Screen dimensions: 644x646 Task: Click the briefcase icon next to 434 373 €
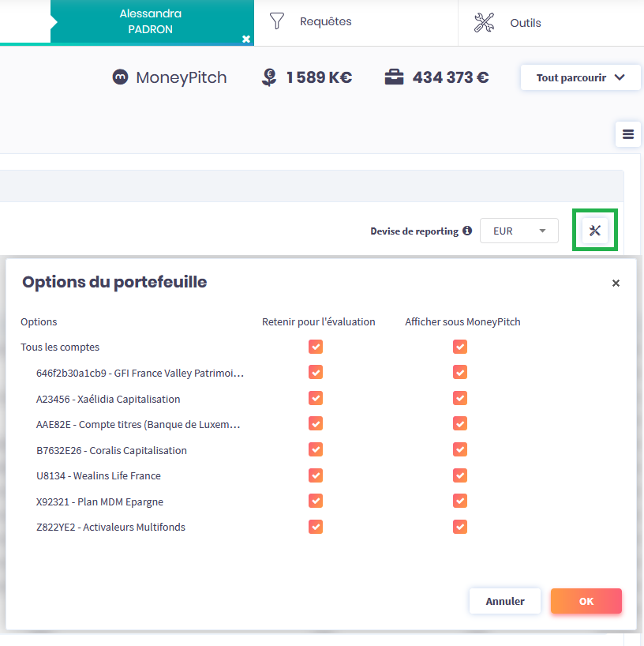pos(394,77)
